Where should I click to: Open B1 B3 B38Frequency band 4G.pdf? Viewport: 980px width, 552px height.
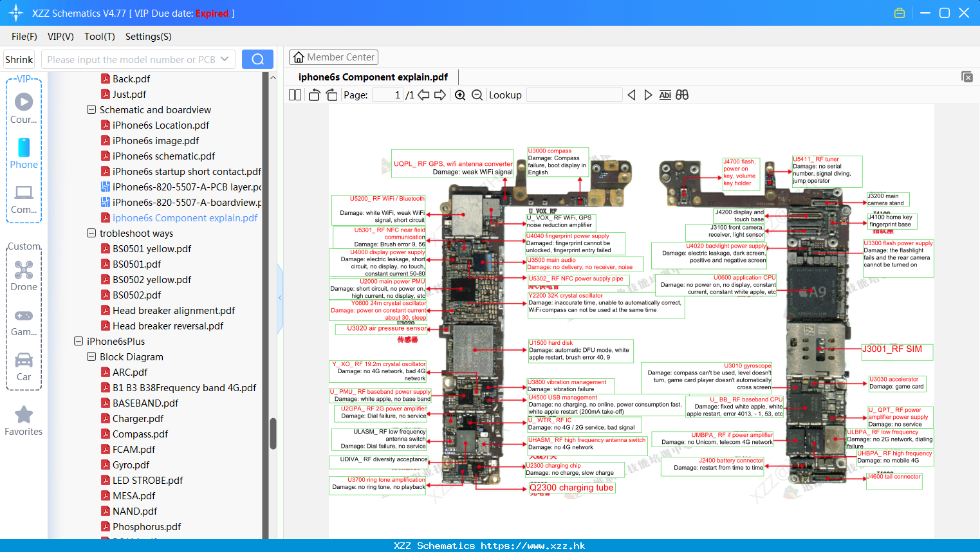[184, 387]
